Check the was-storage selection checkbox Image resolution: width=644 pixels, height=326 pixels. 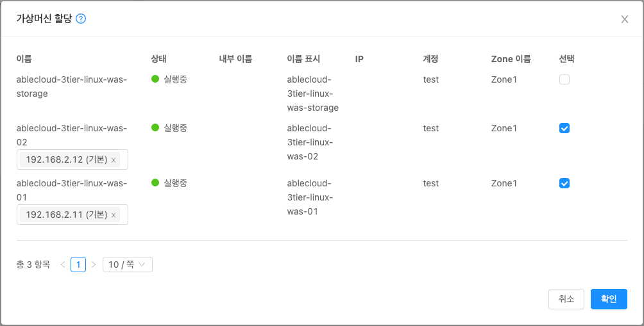[x=564, y=80]
